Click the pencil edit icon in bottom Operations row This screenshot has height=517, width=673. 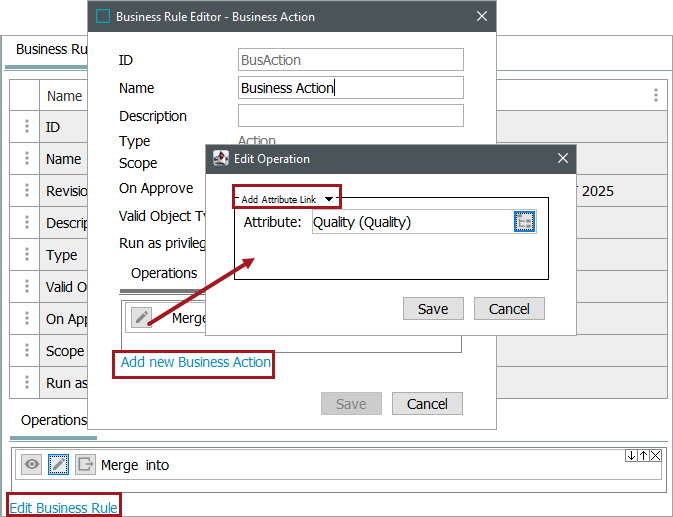tap(59, 464)
